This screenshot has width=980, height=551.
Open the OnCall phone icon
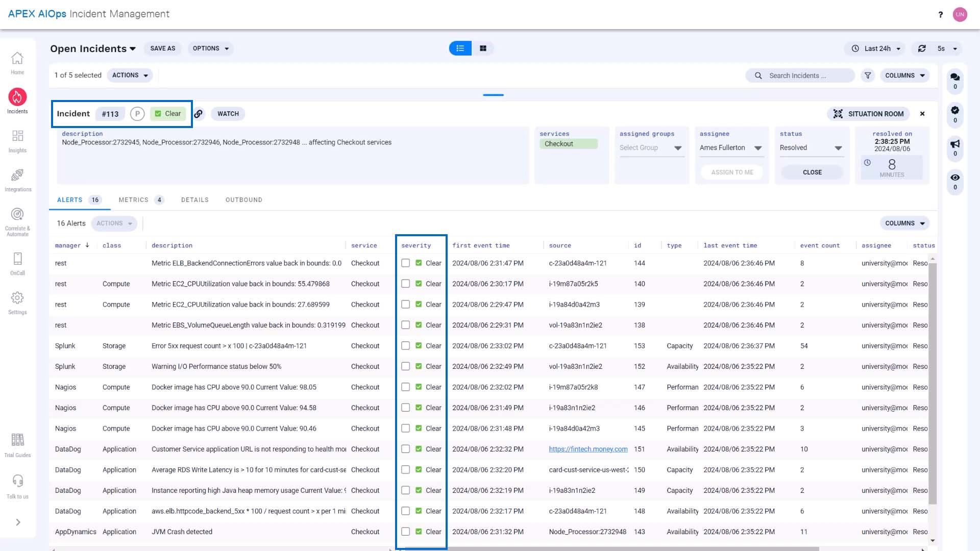click(x=17, y=259)
